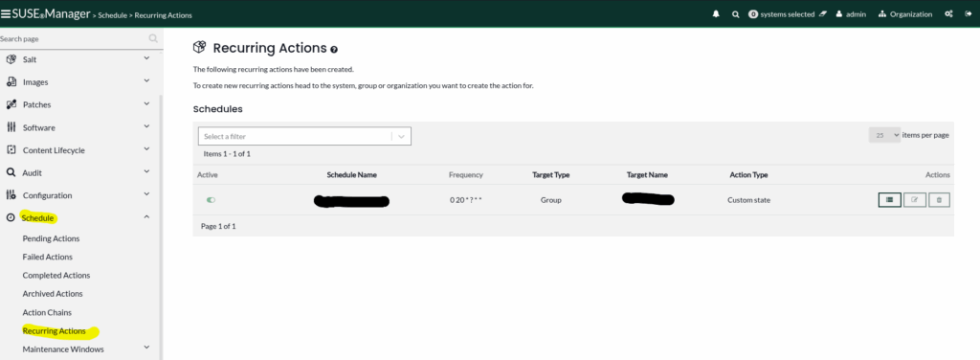Click the Salt sidebar icon

click(x=11, y=59)
